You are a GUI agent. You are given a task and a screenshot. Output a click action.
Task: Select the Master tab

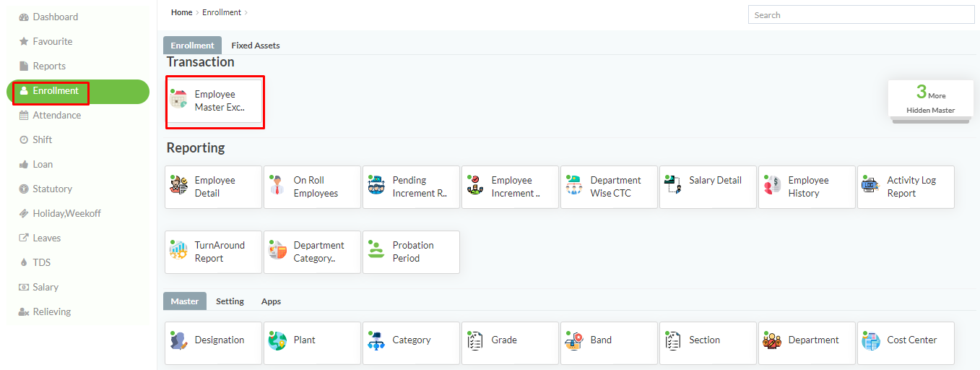coord(185,301)
